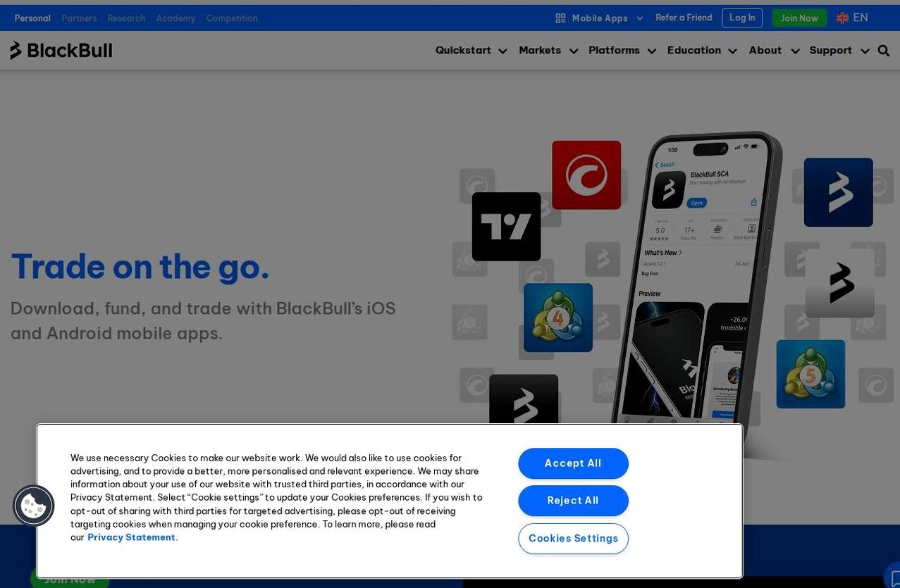Click the QR code icon beside Mobile Apps

click(x=561, y=18)
